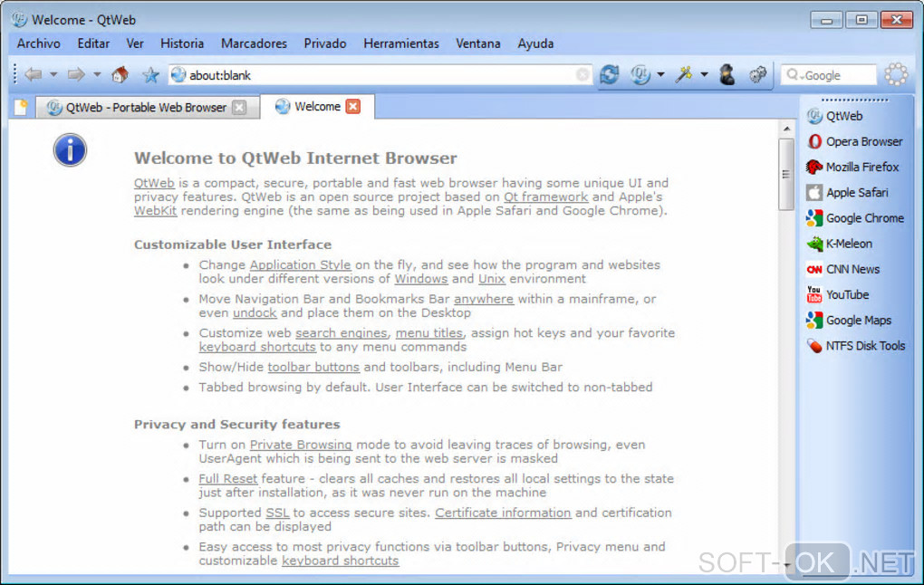The image size is (924, 585).
Task: Reload page with the refresh icon
Action: pos(610,75)
